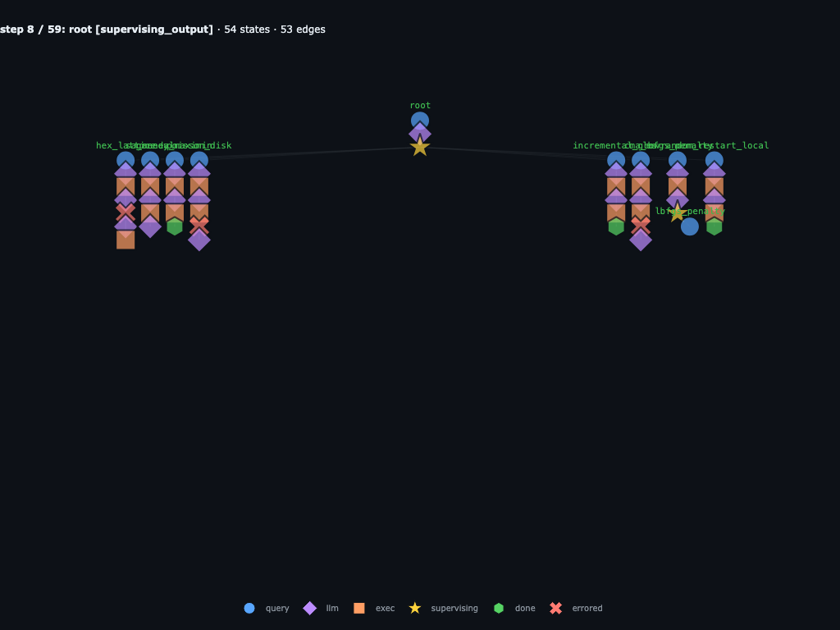Click the exec square icon in the legend
This screenshot has height=630, width=840.
[x=359, y=608]
